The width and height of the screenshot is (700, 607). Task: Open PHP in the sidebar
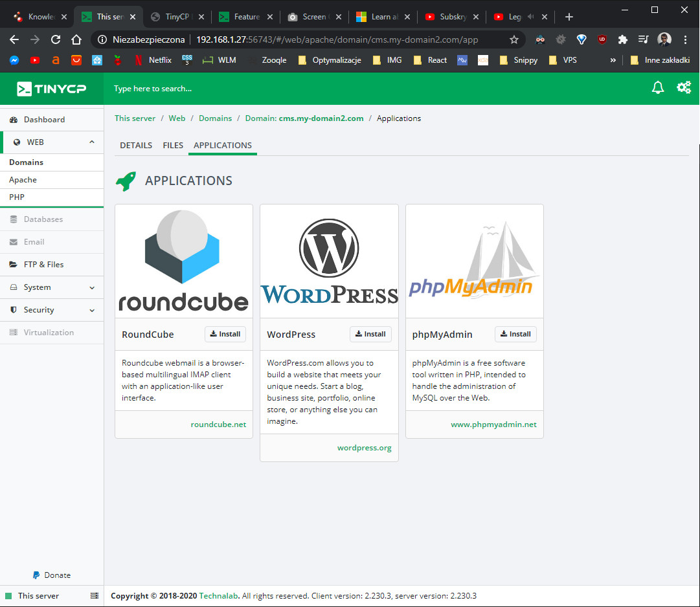(52, 197)
